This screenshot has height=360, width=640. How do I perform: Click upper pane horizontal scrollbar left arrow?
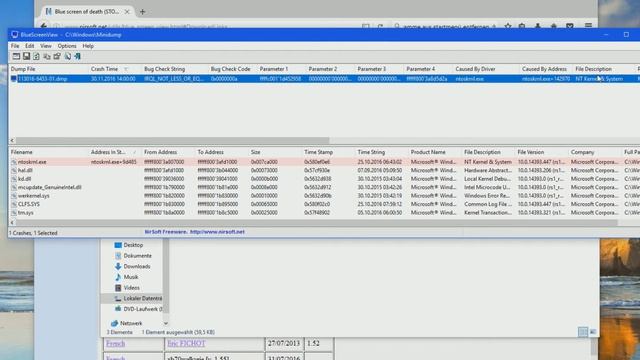coord(12,140)
